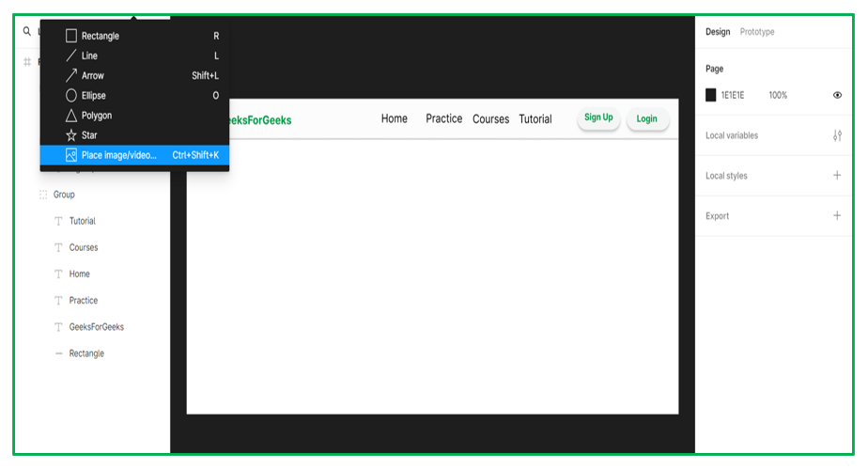Switch to the Prototype tab
Image resolution: width=868 pixels, height=469 pixels.
pos(757,32)
